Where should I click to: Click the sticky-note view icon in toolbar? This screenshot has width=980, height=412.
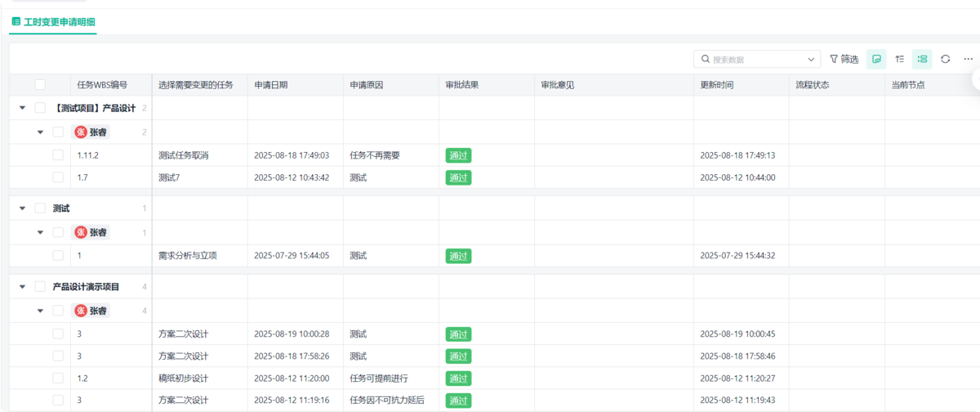pos(876,59)
